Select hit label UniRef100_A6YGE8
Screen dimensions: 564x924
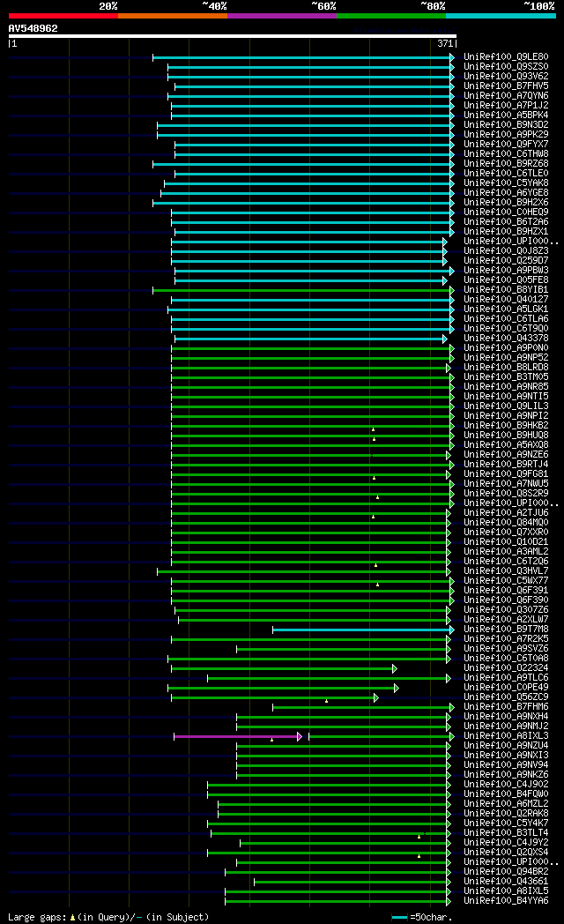506,193
